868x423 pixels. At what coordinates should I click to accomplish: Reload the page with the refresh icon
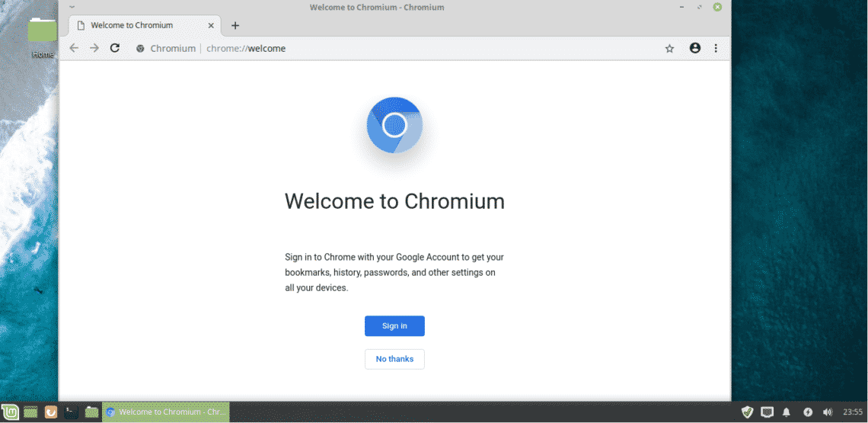[x=114, y=48]
